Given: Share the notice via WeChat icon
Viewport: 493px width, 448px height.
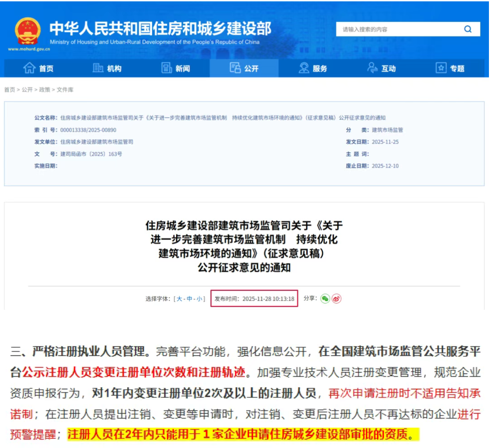Looking at the screenshot, I should (x=325, y=299).
